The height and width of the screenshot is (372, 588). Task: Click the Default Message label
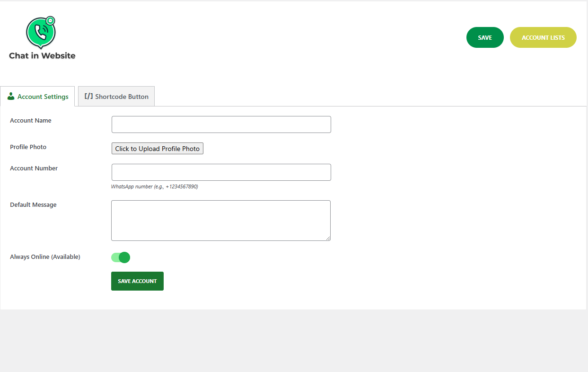click(33, 205)
